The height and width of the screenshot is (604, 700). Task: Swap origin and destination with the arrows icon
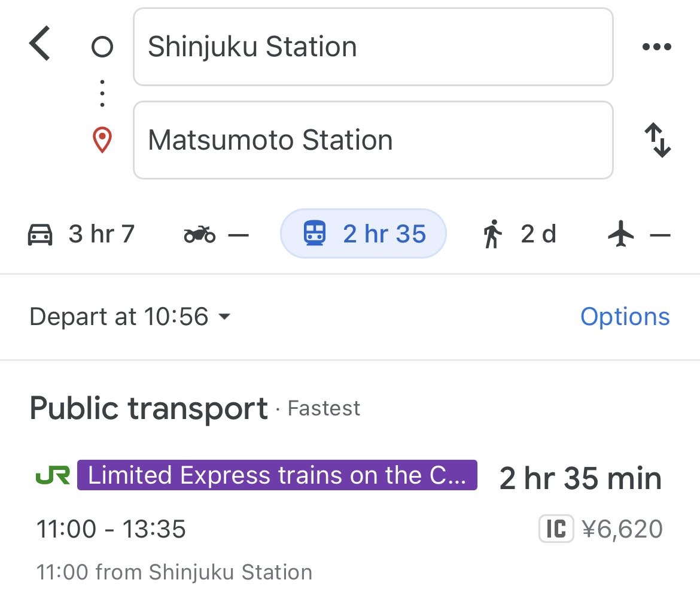[x=658, y=140]
